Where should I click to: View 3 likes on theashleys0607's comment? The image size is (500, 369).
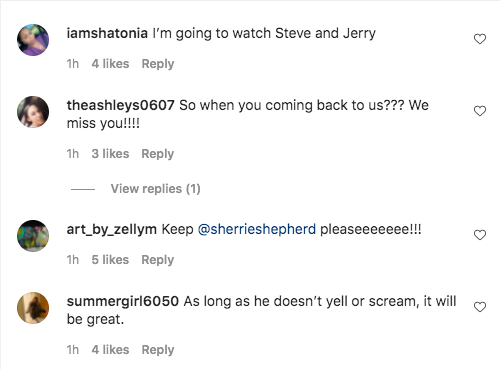click(110, 154)
